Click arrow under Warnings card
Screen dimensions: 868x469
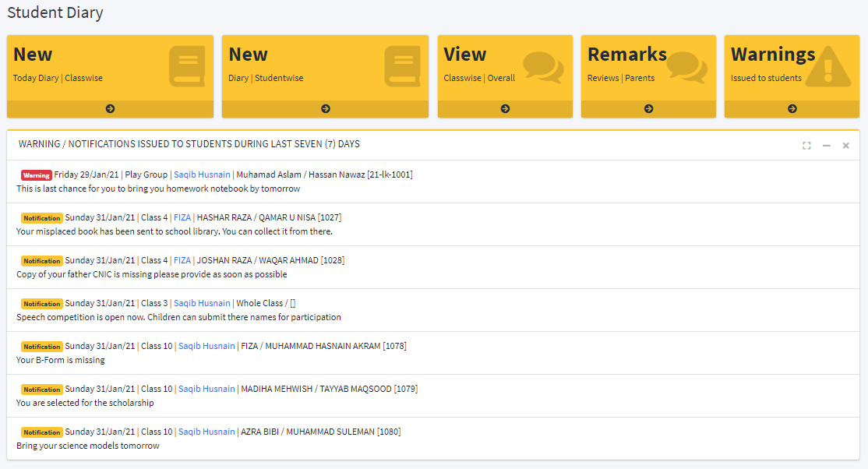tap(792, 109)
